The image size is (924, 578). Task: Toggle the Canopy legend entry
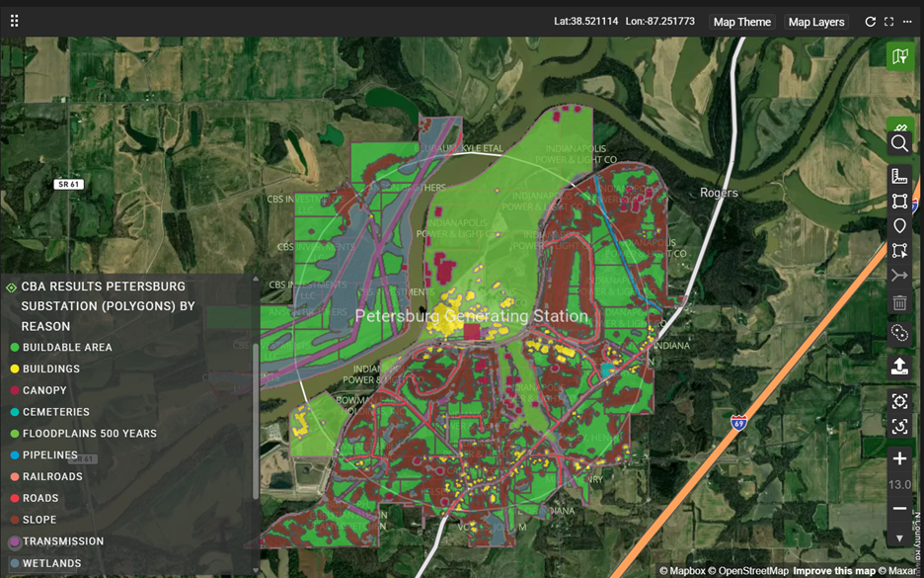click(44, 390)
